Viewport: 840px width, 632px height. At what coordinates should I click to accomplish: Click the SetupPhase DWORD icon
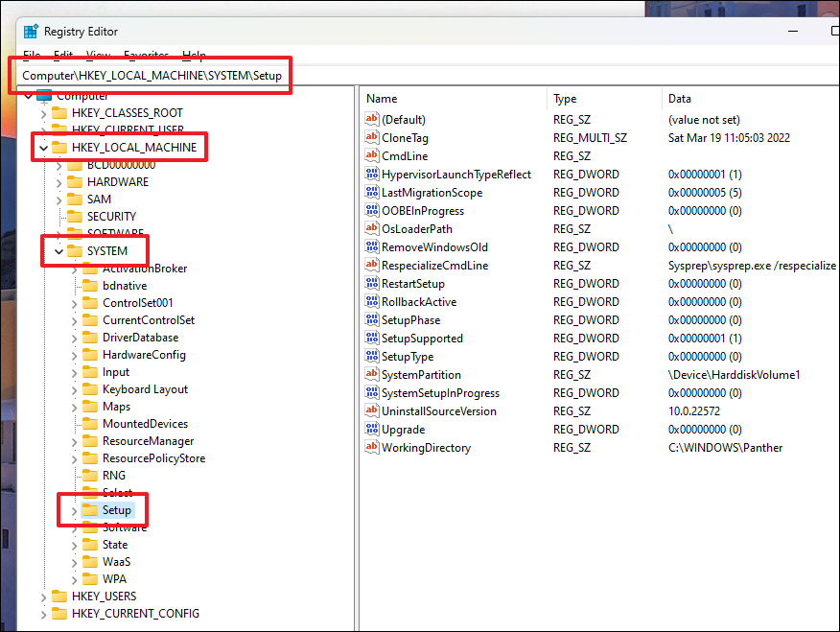click(x=372, y=319)
